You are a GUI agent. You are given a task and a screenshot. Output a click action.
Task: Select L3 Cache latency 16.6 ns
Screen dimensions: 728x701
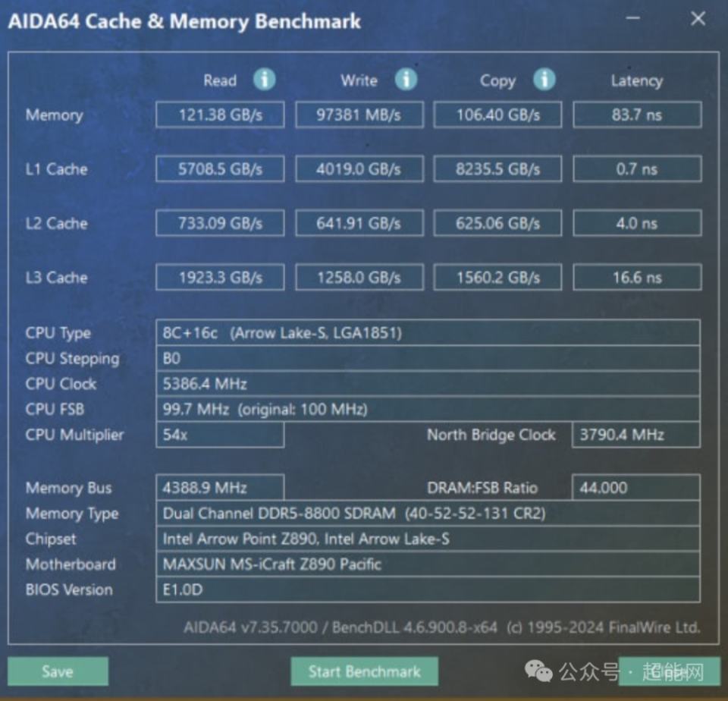pos(637,278)
